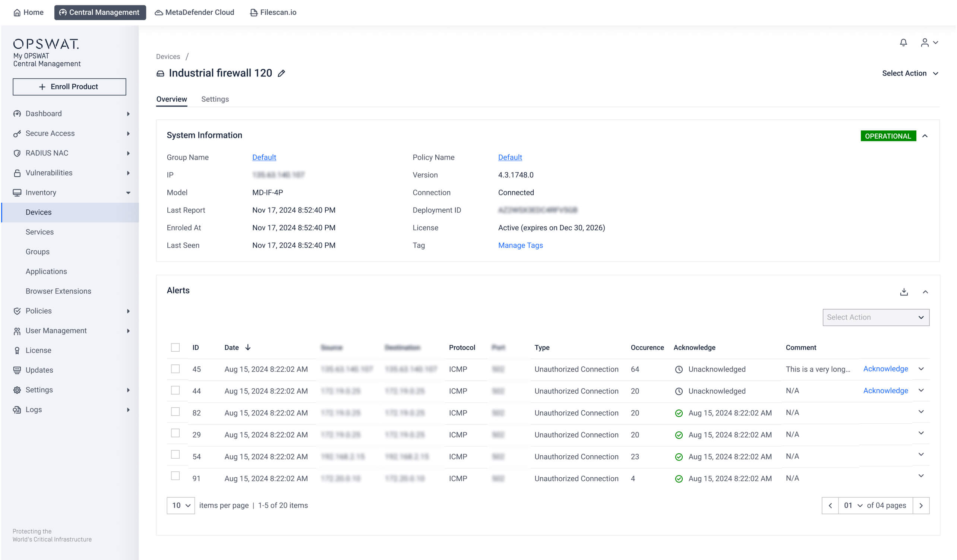Image resolution: width=957 pixels, height=560 pixels.
Task: Open the alerts Select Action dropdown
Action: point(876,317)
